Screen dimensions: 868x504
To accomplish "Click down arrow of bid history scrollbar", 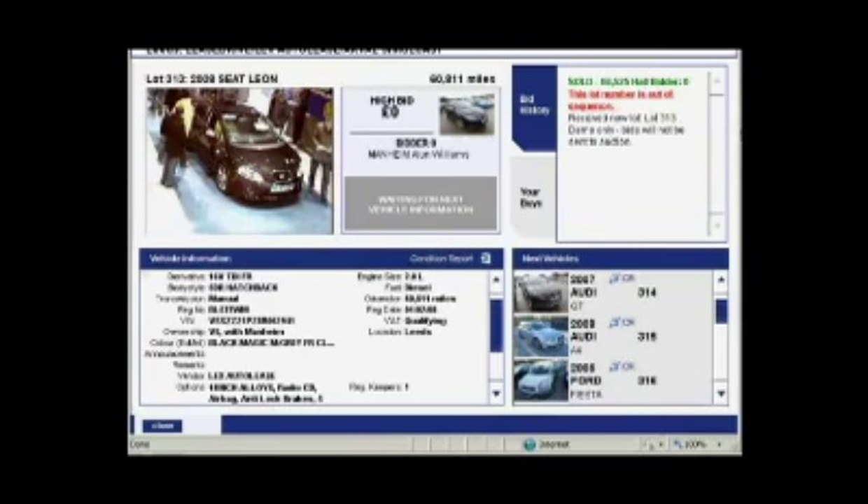I will (716, 225).
